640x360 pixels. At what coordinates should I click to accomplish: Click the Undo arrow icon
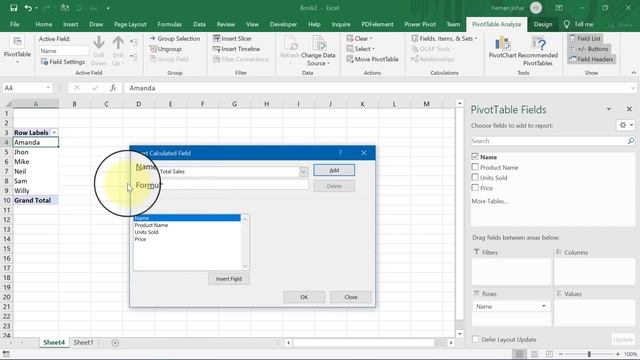point(28,8)
